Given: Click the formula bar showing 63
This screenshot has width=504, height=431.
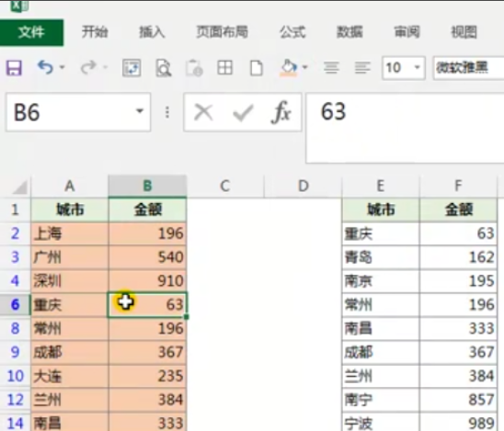Looking at the screenshot, I should tap(405, 128).
